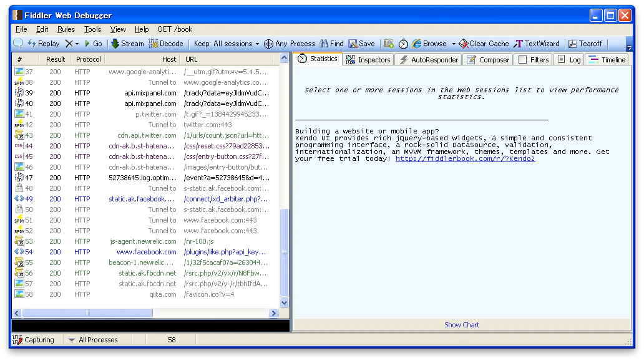Tick the Filters tab checkbox
Viewport: 644px width, 361px height.
pos(523,60)
